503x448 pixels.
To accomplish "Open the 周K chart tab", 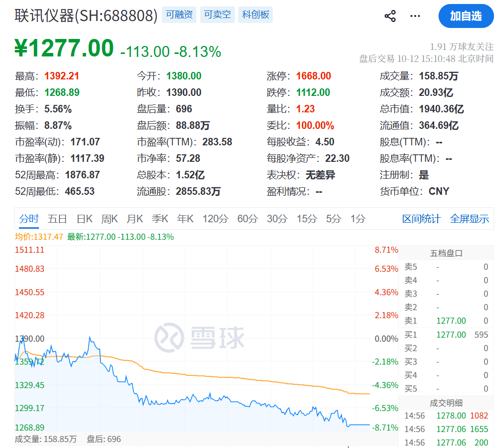I will (x=109, y=219).
